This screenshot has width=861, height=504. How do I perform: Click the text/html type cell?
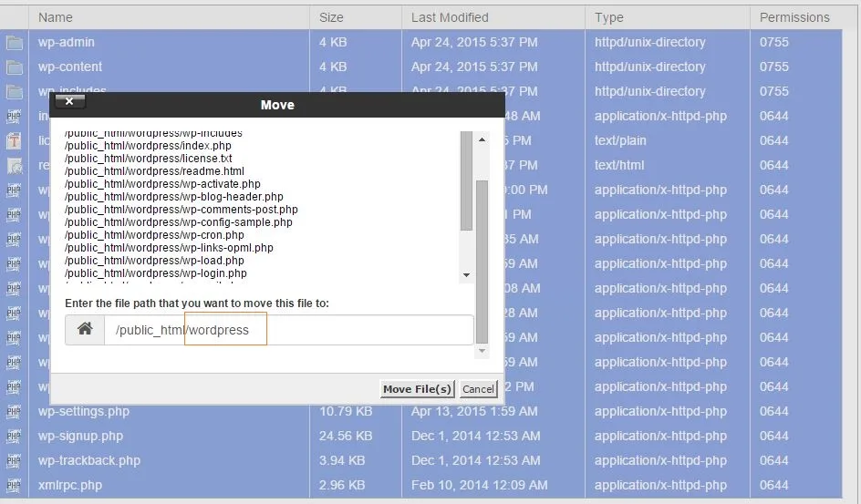tap(619, 166)
